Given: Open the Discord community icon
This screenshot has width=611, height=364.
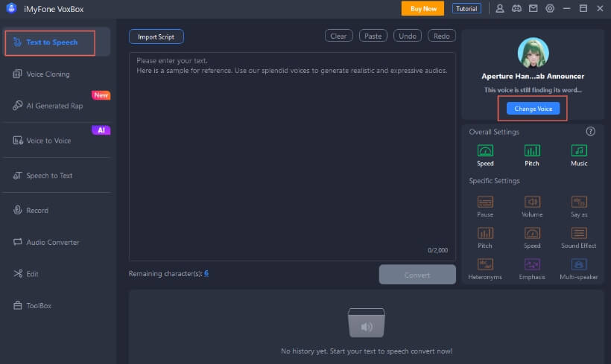Looking at the screenshot, I should pos(516,9).
